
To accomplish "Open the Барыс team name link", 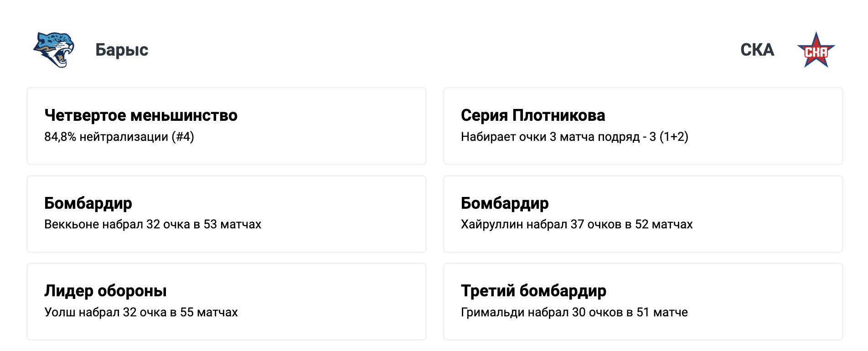I will click(122, 50).
